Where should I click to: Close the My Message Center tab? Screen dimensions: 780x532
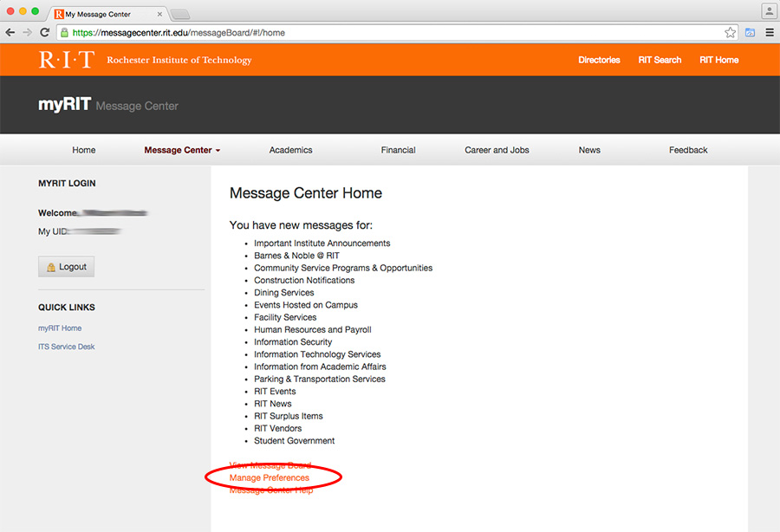click(x=159, y=15)
